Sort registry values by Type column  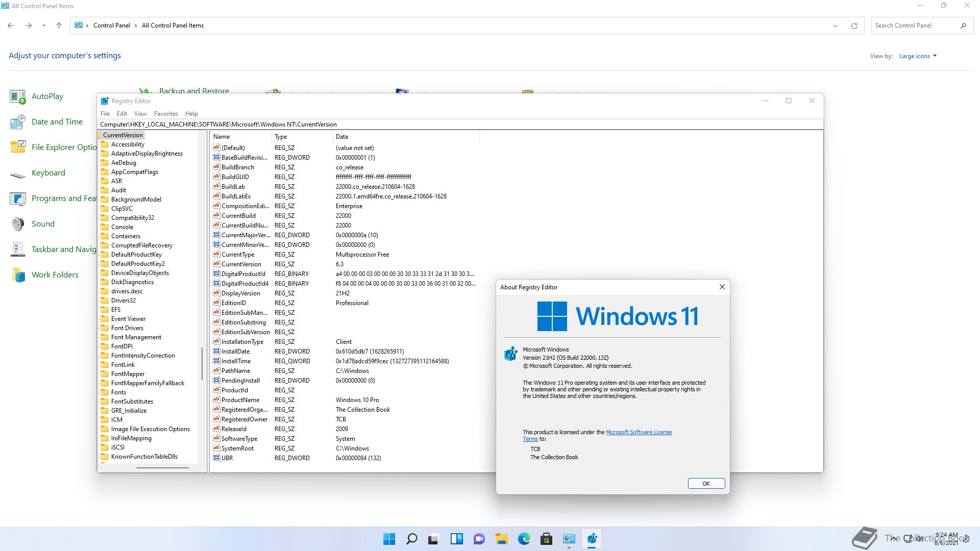301,137
